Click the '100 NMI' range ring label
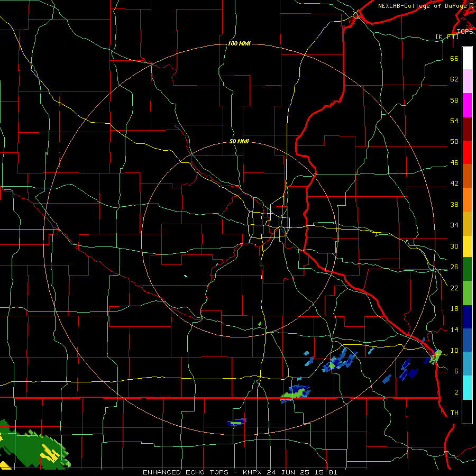The image size is (476, 476). point(239,44)
